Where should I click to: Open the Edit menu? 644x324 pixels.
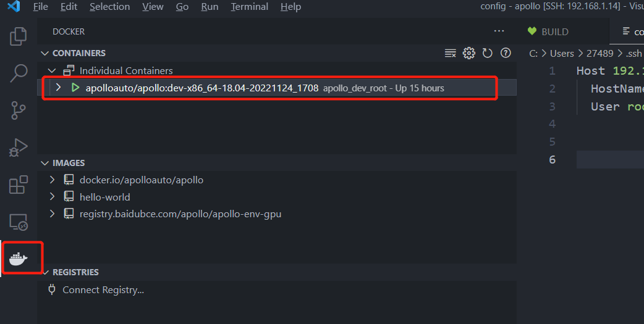pyautogui.click(x=69, y=7)
